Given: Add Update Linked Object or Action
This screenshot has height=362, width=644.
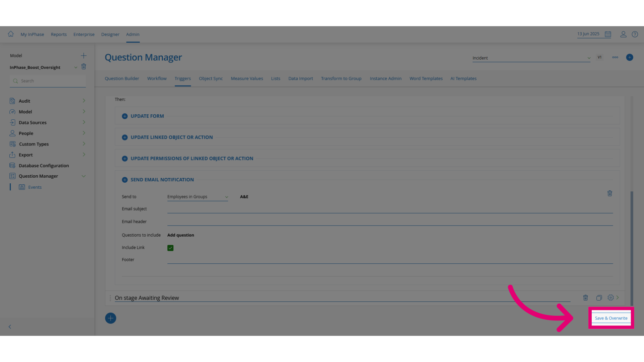Looking at the screenshot, I should point(125,137).
